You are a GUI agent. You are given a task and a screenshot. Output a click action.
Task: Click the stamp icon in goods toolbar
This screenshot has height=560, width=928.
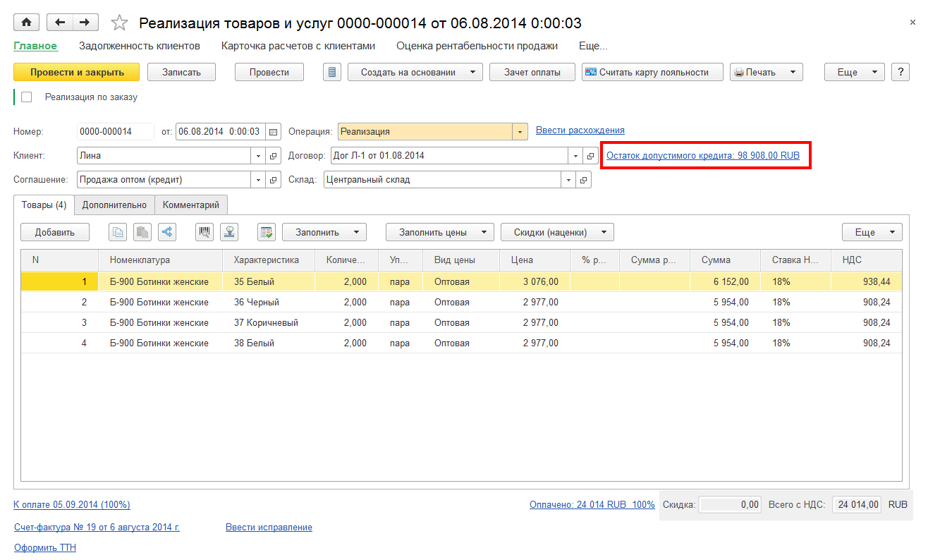[230, 232]
